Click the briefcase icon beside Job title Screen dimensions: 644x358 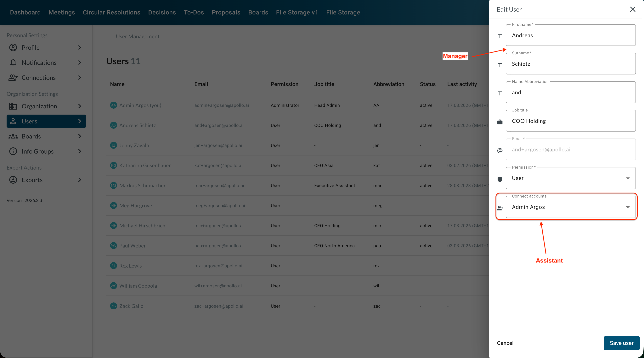coord(500,122)
